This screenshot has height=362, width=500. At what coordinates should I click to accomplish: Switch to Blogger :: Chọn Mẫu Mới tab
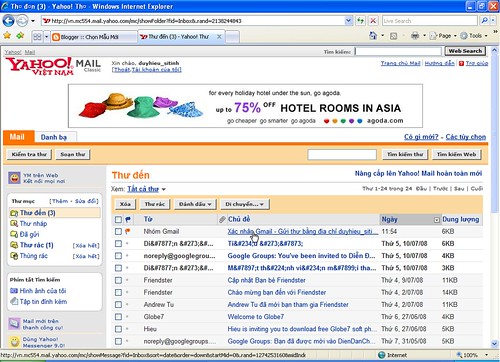point(94,37)
